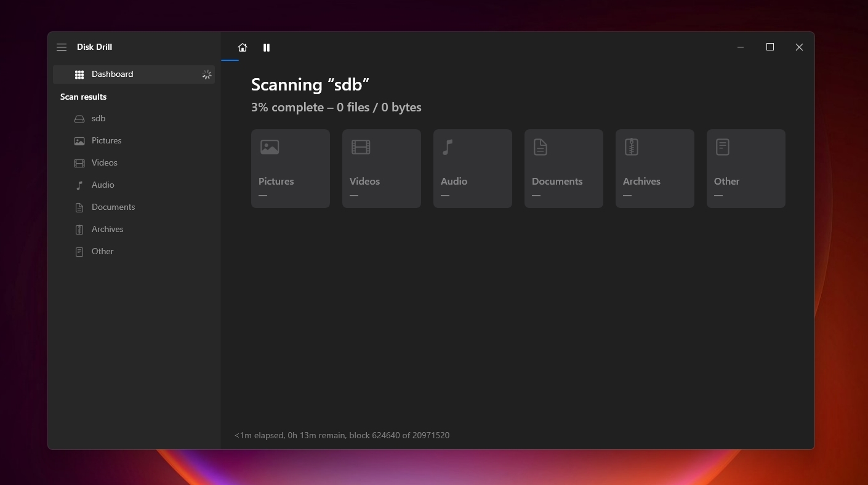The height and width of the screenshot is (485, 868).
Task: Open the Other category card
Action: pos(746,169)
